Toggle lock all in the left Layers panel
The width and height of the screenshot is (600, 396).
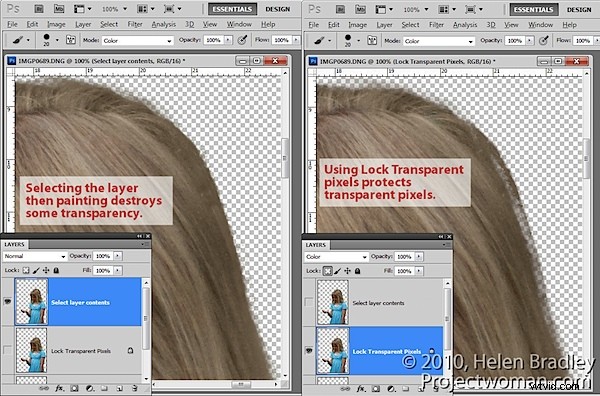[x=56, y=271]
